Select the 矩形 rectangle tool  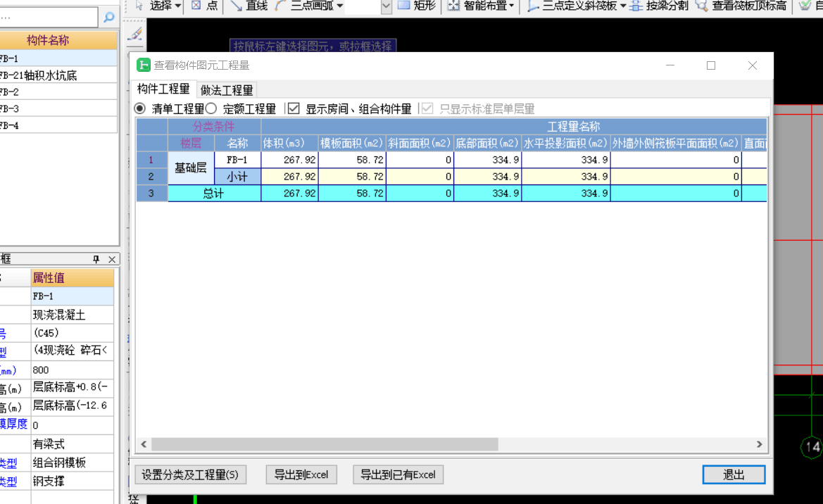[x=417, y=6]
